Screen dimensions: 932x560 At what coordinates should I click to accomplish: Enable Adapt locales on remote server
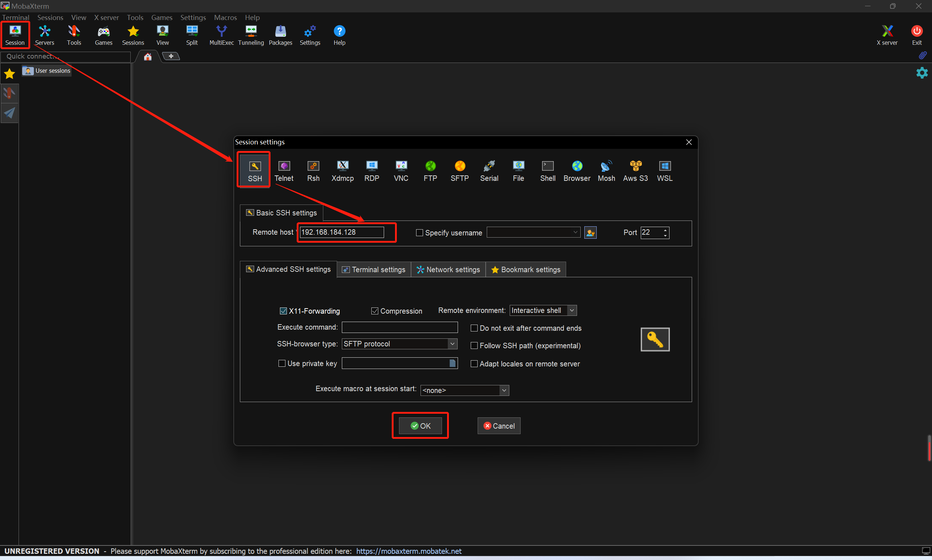474,364
